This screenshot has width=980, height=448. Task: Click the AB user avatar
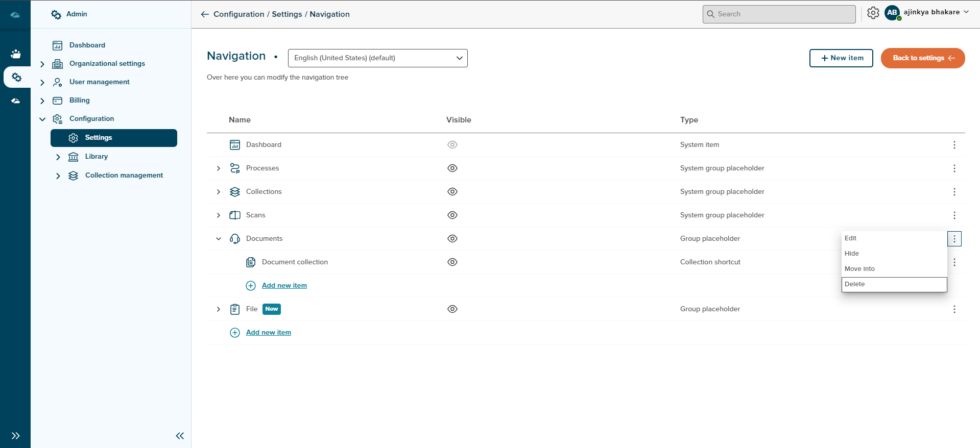point(892,13)
